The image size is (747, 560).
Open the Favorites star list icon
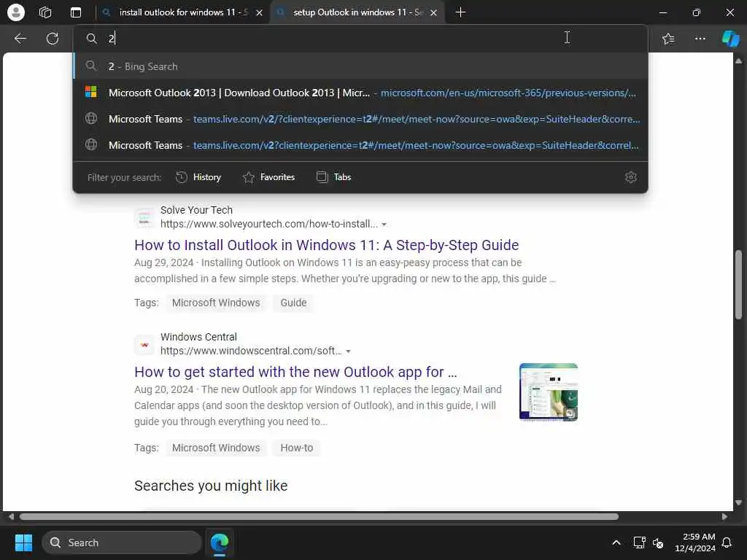(x=668, y=39)
